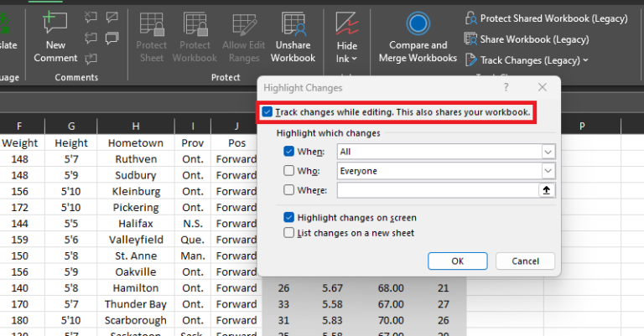This screenshot has height=336, width=644.
Task: Click the Man. province cell
Action: tap(193, 256)
